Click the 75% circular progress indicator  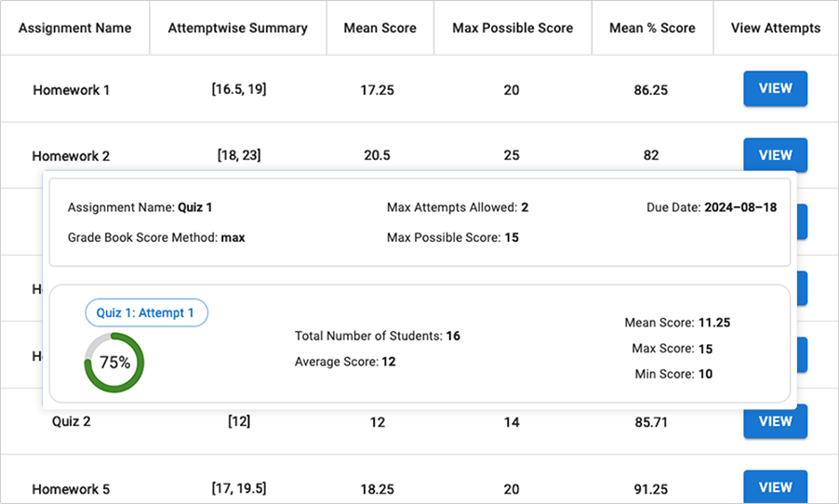tap(114, 363)
